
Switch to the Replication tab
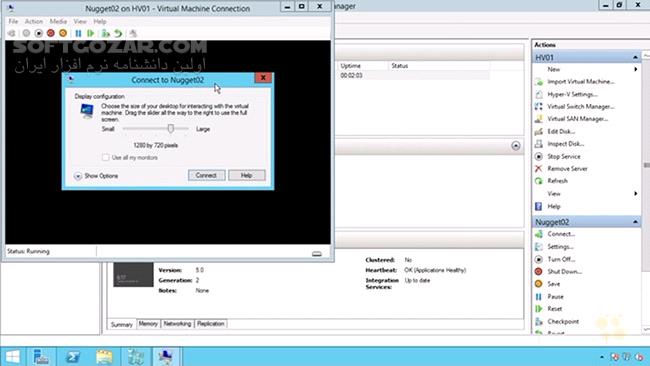pos(211,324)
